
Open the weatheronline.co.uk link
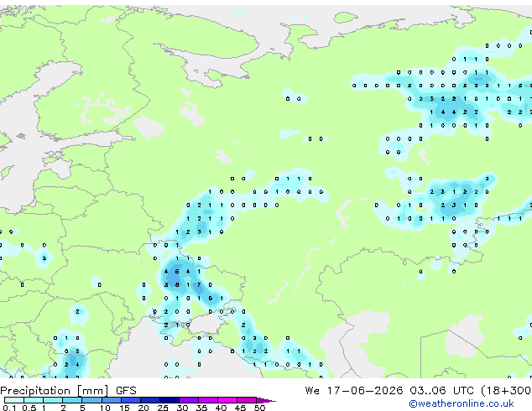coord(461,403)
